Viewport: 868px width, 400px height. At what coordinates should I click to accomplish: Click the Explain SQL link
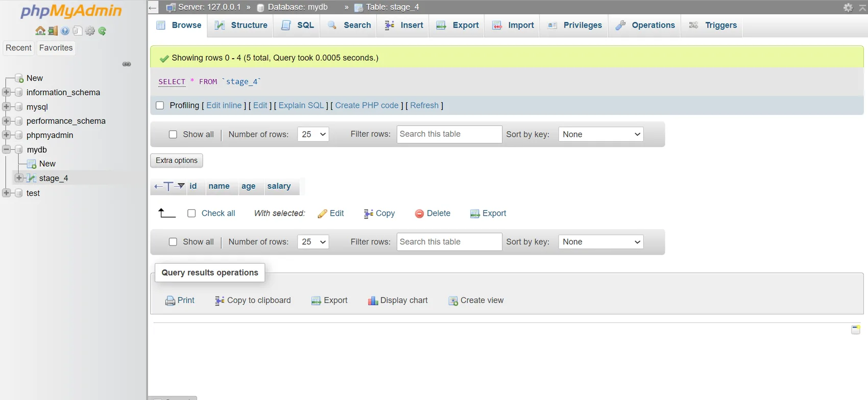click(301, 106)
